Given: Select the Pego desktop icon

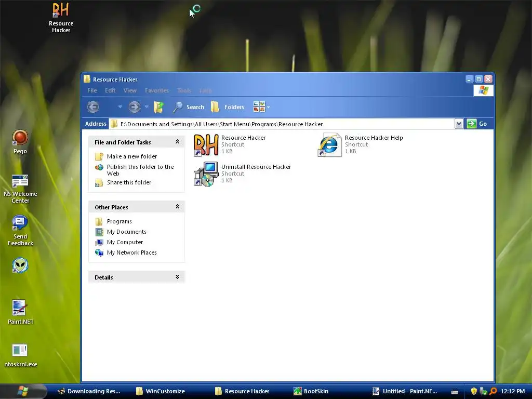Looking at the screenshot, I should pos(20,142).
